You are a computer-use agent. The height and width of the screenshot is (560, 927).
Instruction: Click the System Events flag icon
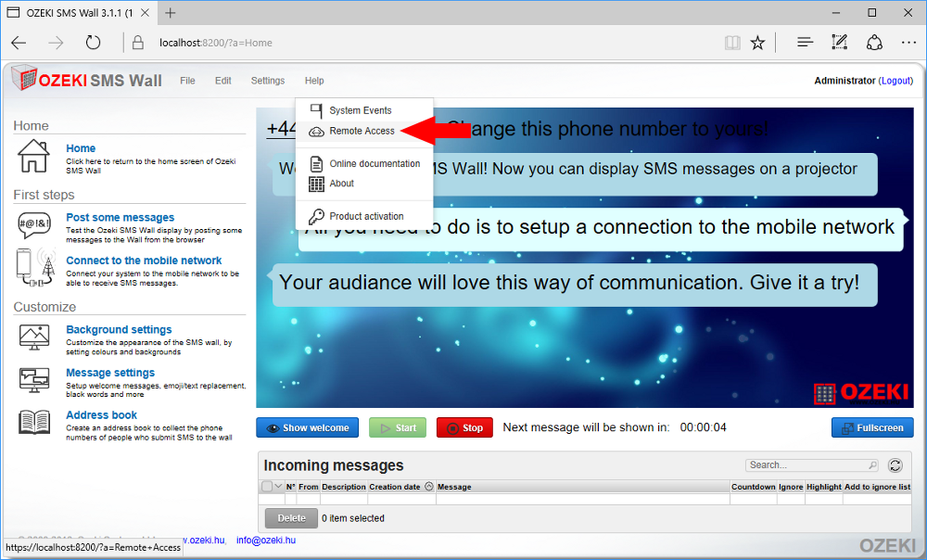coord(317,110)
